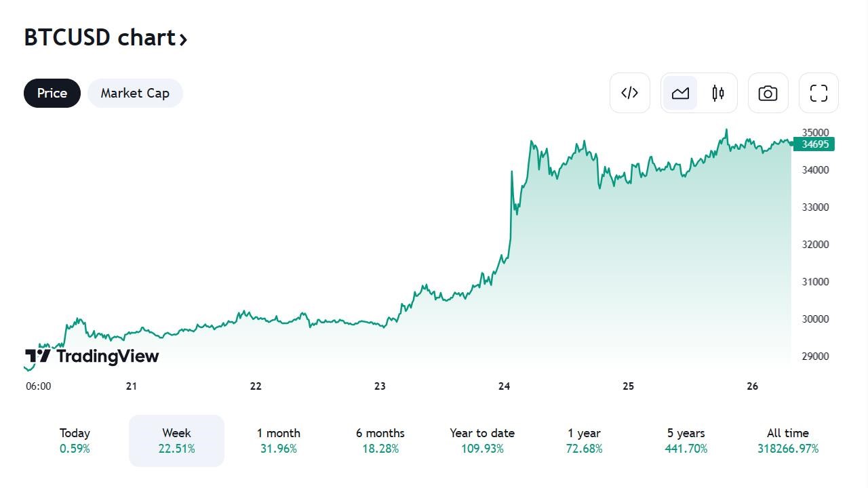This screenshot has width=868, height=488.
Task: Click the TradingView logo
Action: 92,356
